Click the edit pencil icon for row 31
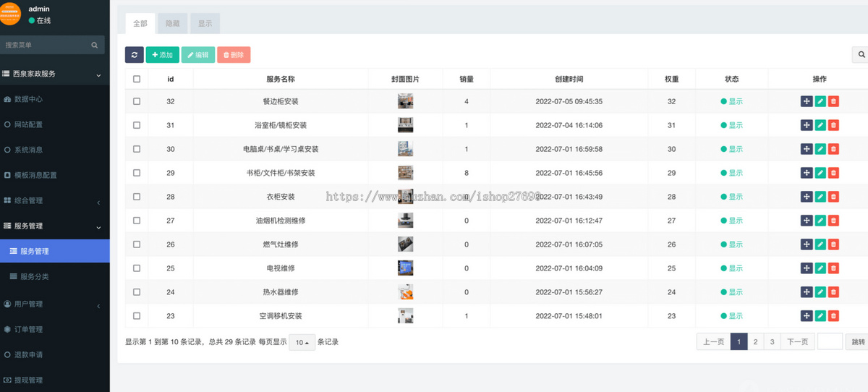This screenshot has height=392, width=868. coord(820,125)
